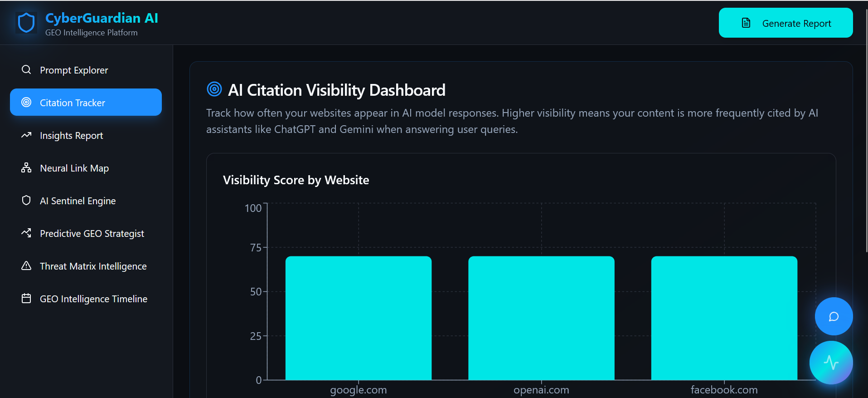This screenshot has height=398, width=868.
Task: Click the dashboard heading target icon
Action: [214, 89]
